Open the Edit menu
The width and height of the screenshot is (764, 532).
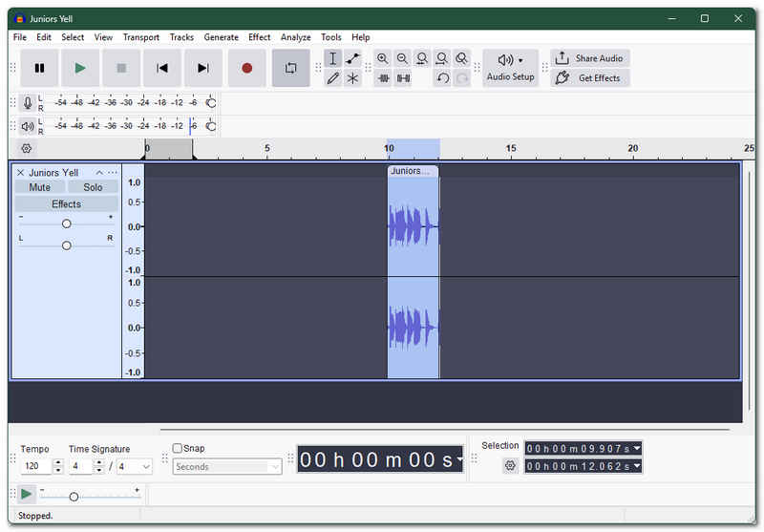point(43,37)
